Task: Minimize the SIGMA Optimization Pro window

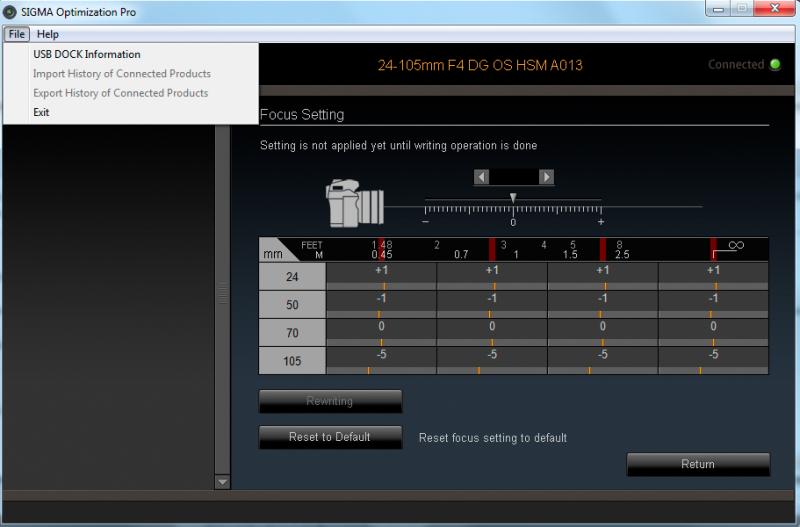Action: (718, 8)
